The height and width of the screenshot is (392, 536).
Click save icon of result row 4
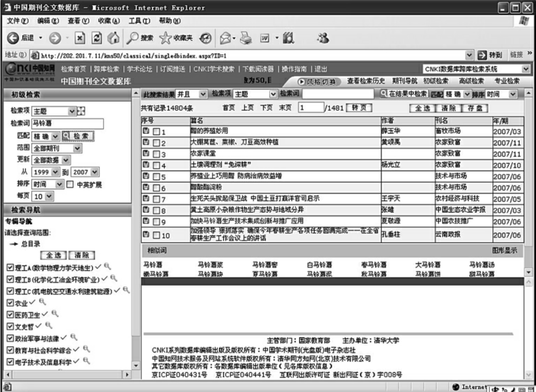point(146,165)
